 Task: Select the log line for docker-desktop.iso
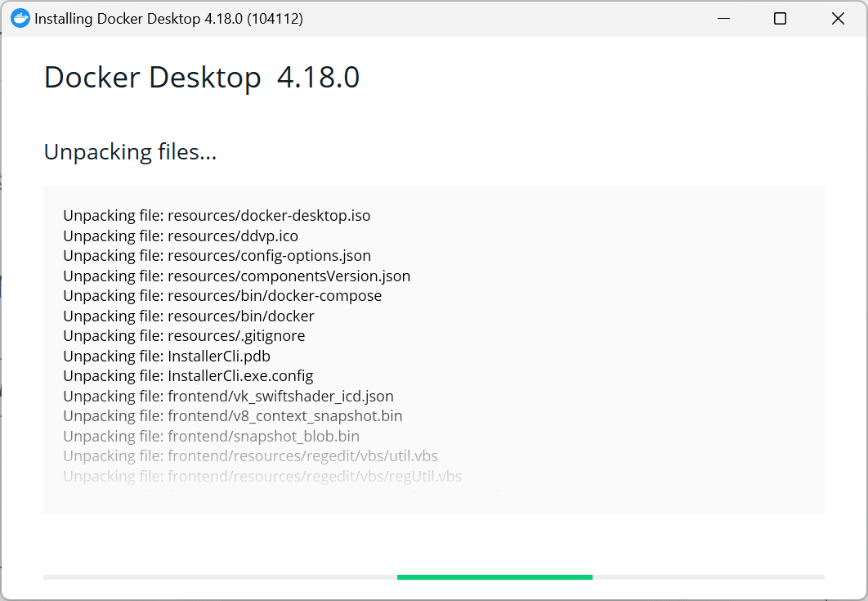(217, 215)
